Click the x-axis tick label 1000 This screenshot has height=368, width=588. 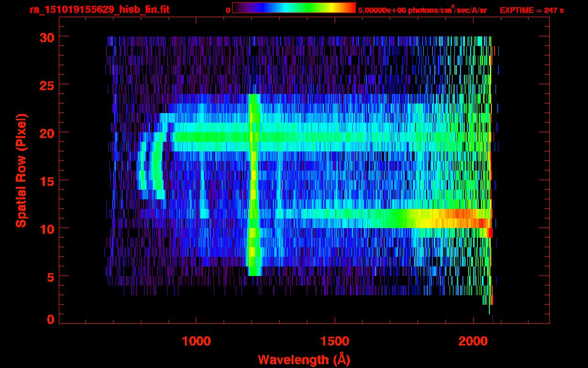pos(196,341)
